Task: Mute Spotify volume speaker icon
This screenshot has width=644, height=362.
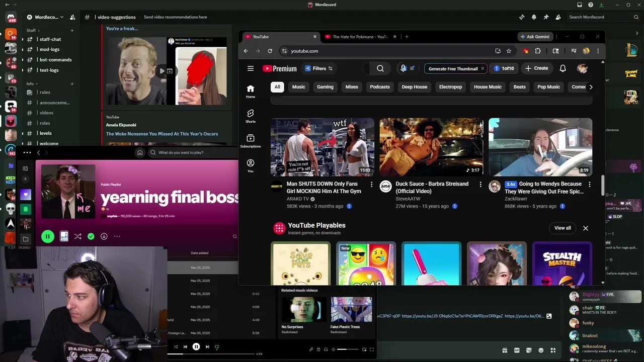Action: pyautogui.click(x=333, y=349)
